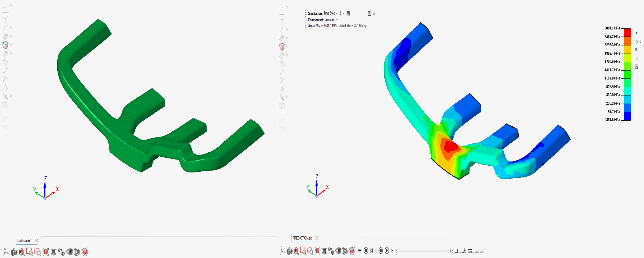Click the save legend icon at right edge
The image size is (644, 258).
(637, 67)
